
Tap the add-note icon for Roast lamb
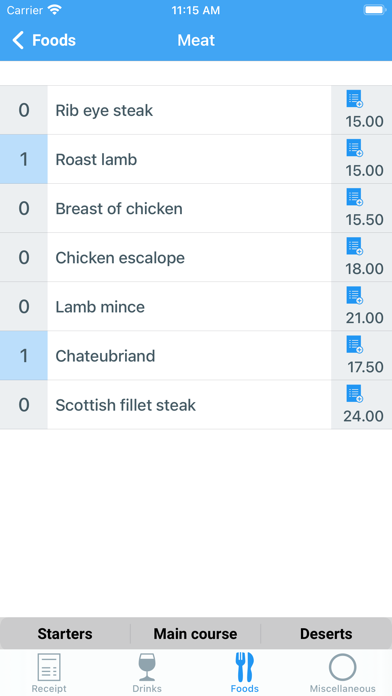355,148
